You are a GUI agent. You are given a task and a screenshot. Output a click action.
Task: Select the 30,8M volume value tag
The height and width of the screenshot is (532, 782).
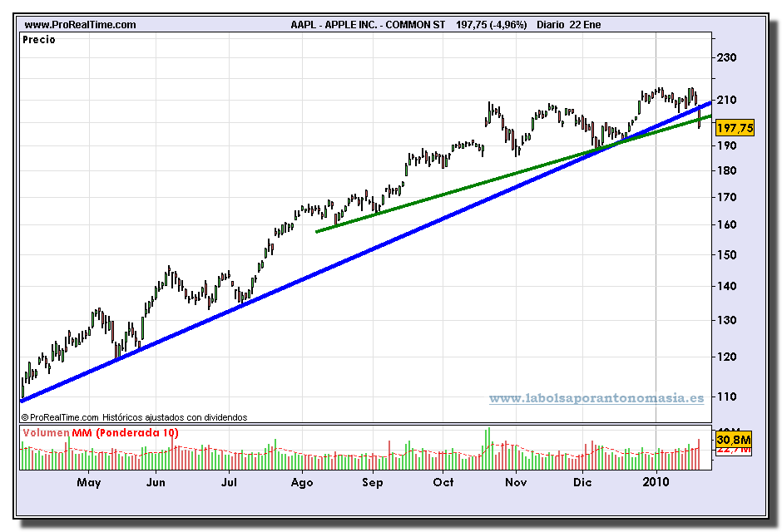734,439
